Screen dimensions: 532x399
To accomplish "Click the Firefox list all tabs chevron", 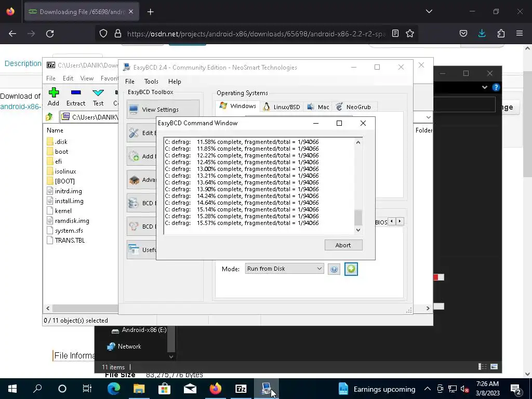I will click(429, 11).
